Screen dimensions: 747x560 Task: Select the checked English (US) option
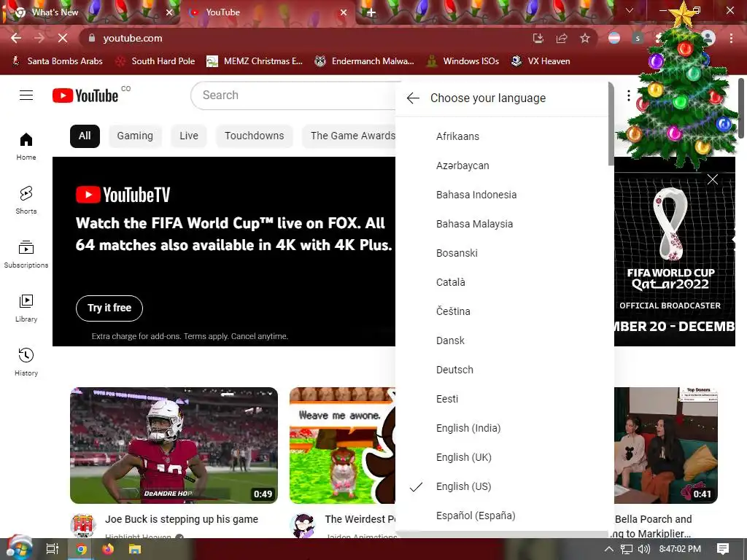click(502, 486)
